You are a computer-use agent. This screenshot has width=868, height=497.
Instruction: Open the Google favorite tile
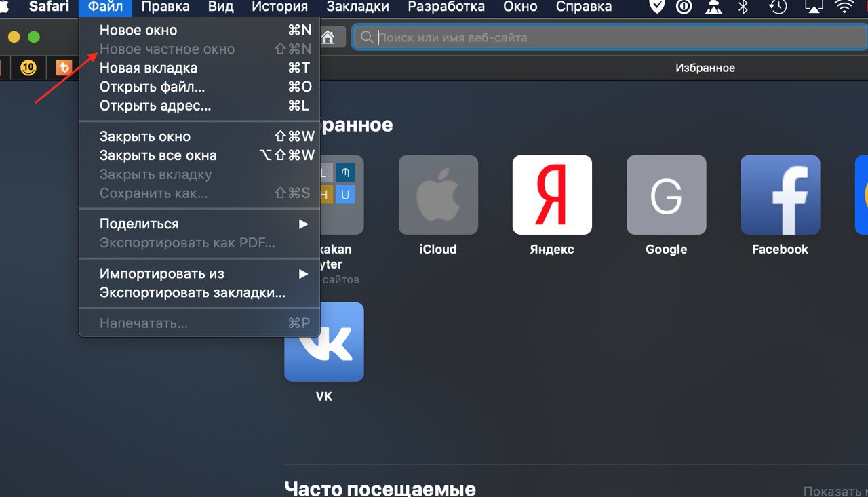[x=666, y=195]
